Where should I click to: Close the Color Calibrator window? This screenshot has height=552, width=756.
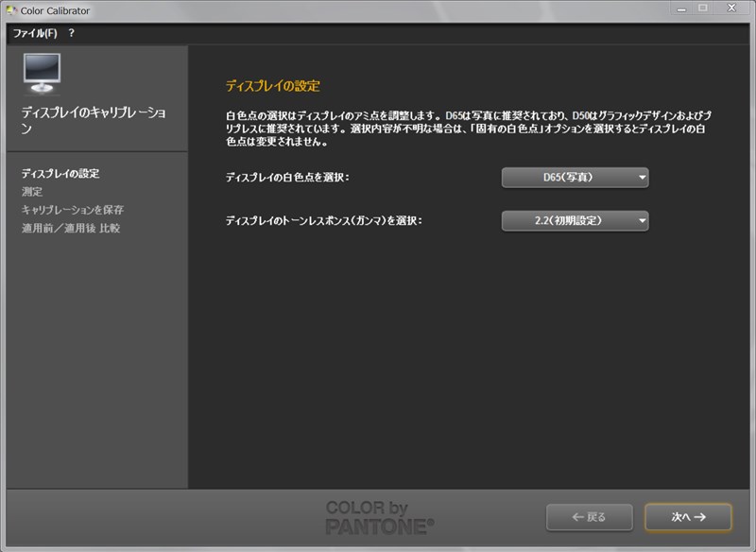tap(731, 9)
